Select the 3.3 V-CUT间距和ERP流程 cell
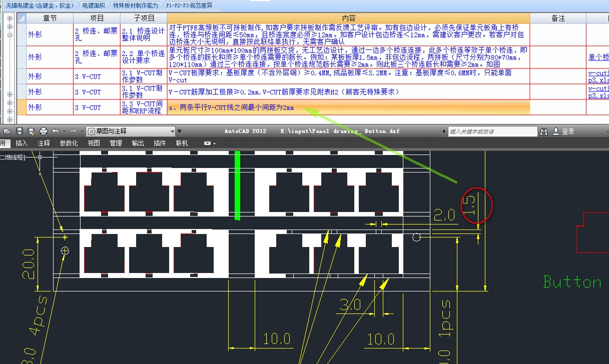Screen dimensions: 609x364 tap(144, 107)
